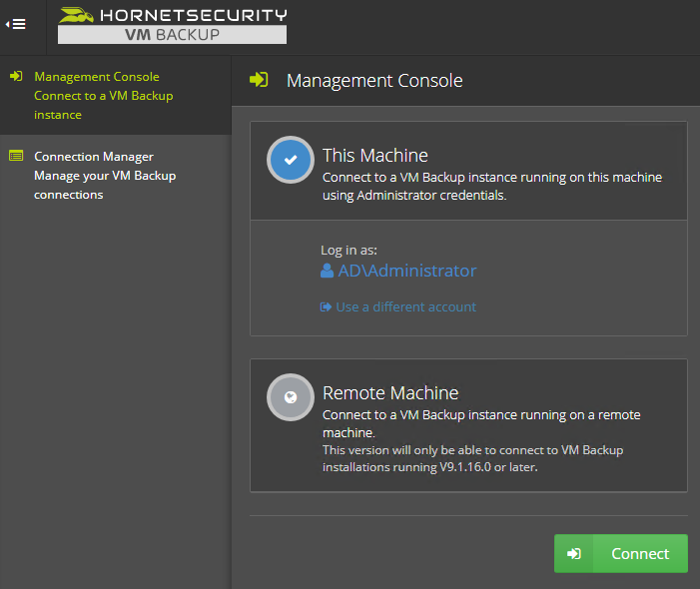The image size is (700, 589).
Task: Click the user icon beside AD\Administrator
Action: tap(327, 271)
